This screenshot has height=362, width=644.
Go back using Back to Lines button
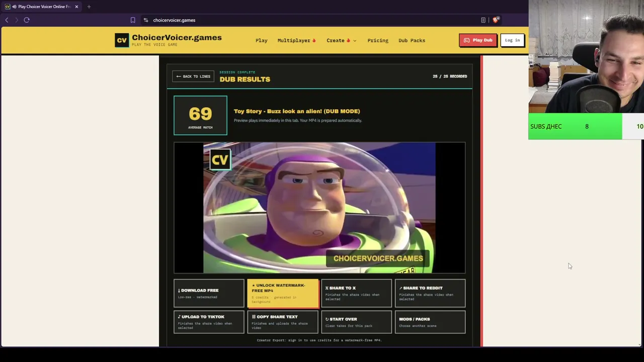pyautogui.click(x=193, y=76)
